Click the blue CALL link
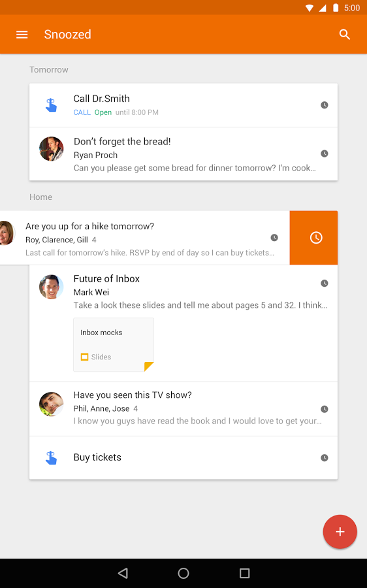This screenshot has width=367, height=588. tap(82, 112)
